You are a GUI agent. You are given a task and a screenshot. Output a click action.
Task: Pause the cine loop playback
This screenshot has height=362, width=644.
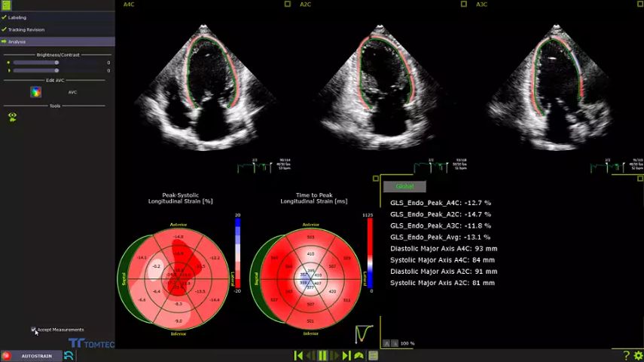(322, 356)
